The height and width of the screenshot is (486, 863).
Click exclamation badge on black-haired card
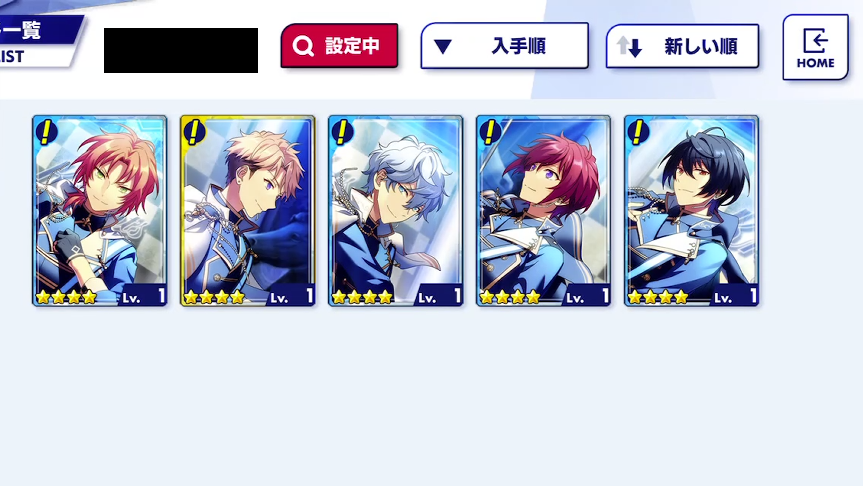[638, 133]
